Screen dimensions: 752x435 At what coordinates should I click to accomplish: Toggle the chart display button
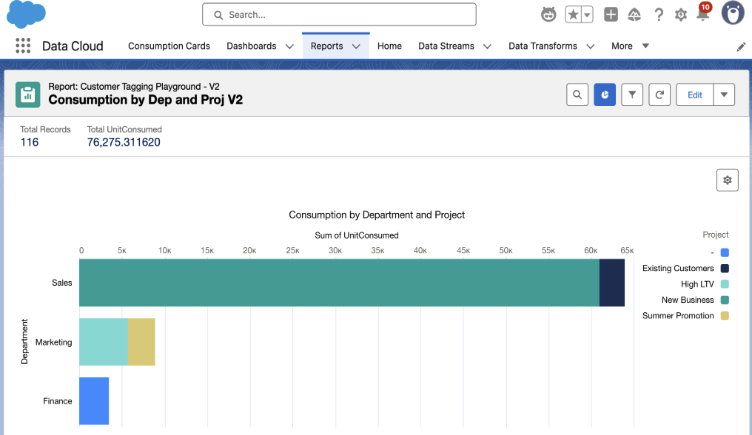coord(605,94)
